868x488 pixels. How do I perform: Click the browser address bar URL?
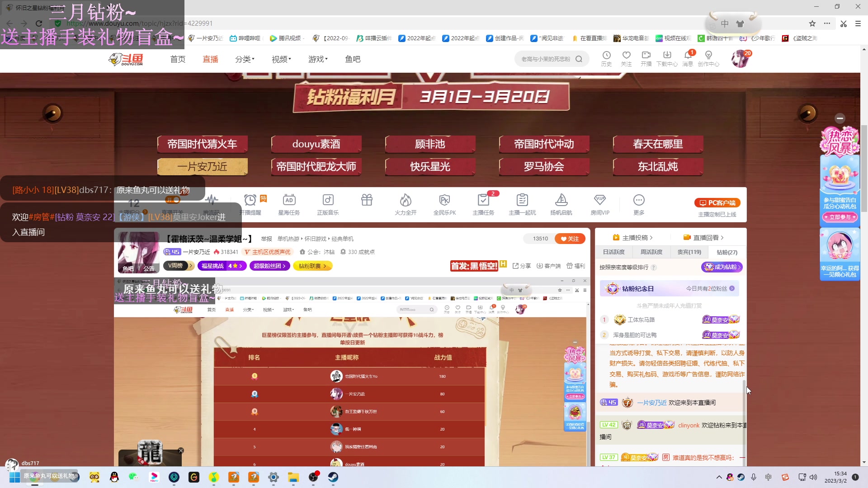click(x=139, y=23)
